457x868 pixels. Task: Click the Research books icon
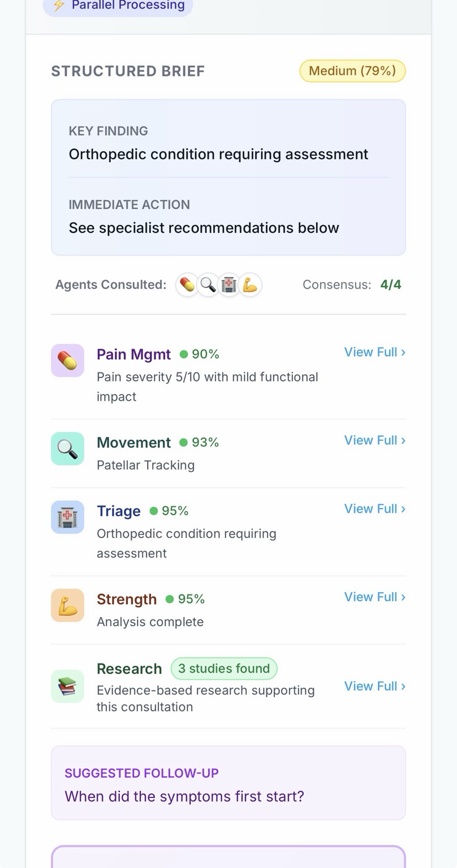point(67,686)
